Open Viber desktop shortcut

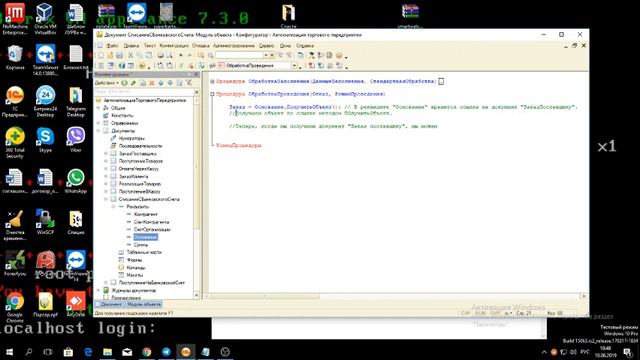tap(76, 140)
